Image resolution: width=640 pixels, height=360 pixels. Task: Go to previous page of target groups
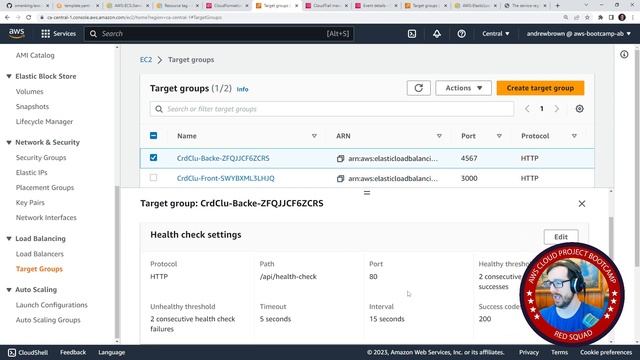tap(527, 109)
